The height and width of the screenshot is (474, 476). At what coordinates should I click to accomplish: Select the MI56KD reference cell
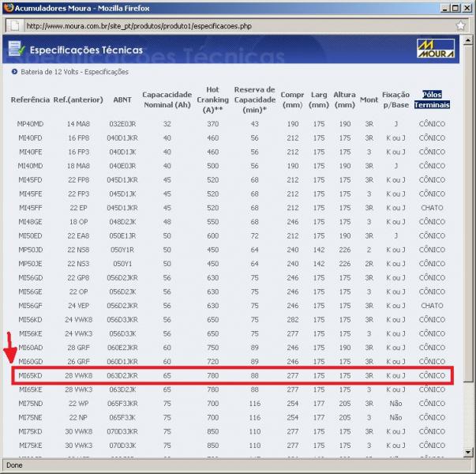(x=30, y=320)
